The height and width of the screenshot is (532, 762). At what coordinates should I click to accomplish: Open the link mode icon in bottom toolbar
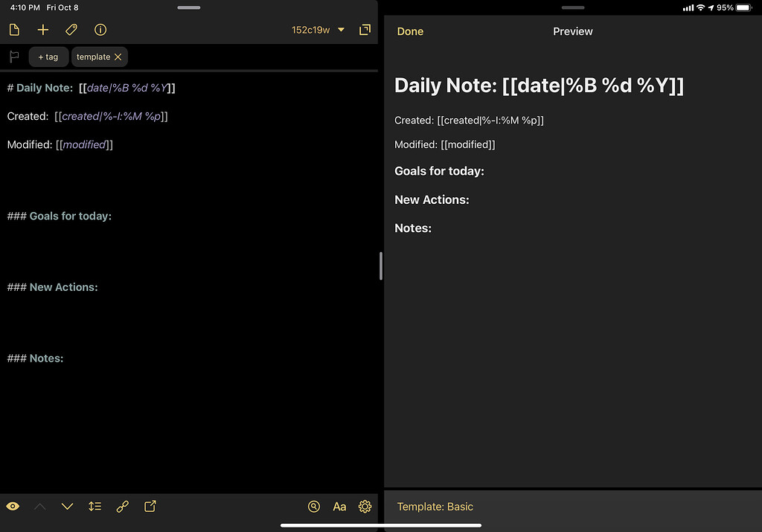click(x=123, y=507)
